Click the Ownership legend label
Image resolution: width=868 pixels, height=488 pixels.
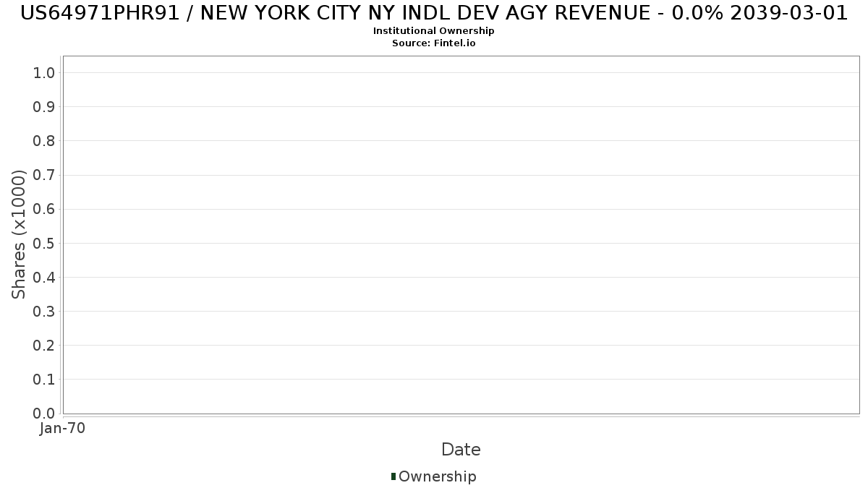click(x=437, y=476)
